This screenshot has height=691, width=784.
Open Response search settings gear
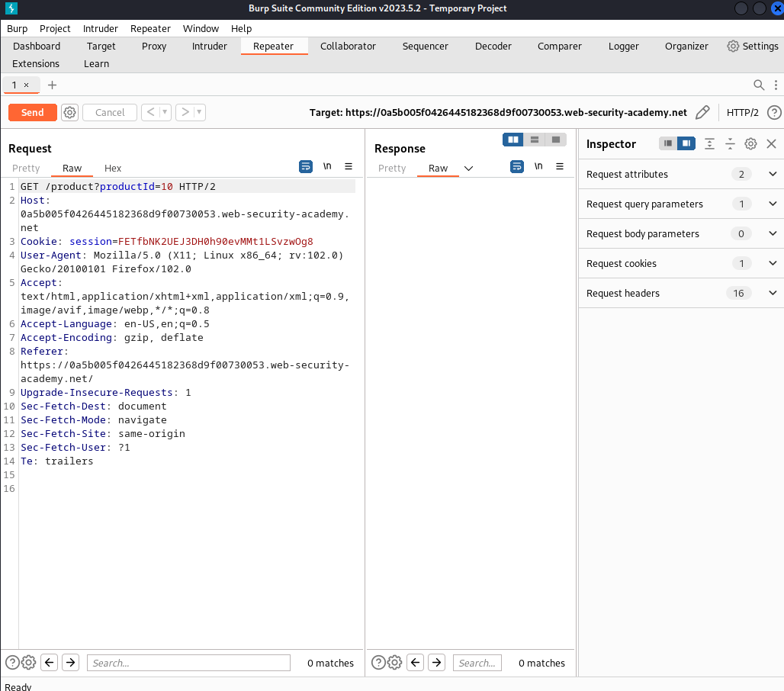[x=394, y=663]
